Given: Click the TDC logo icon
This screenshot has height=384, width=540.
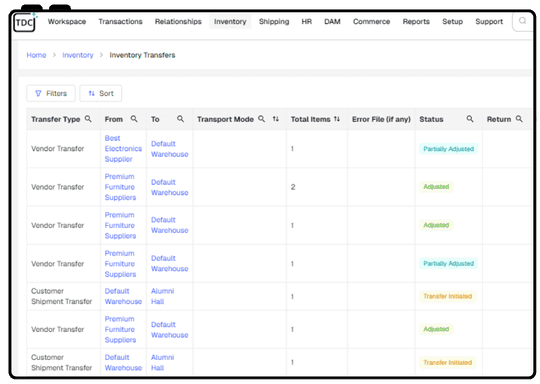Looking at the screenshot, I should tap(24, 23).
